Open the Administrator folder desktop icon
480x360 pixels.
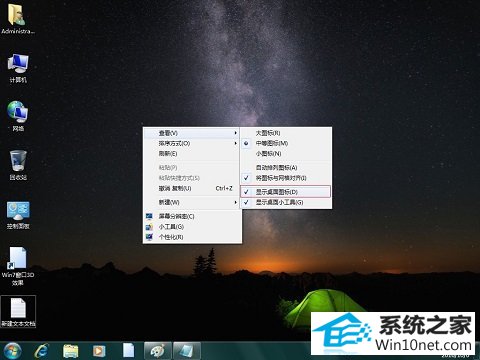point(17,18)
